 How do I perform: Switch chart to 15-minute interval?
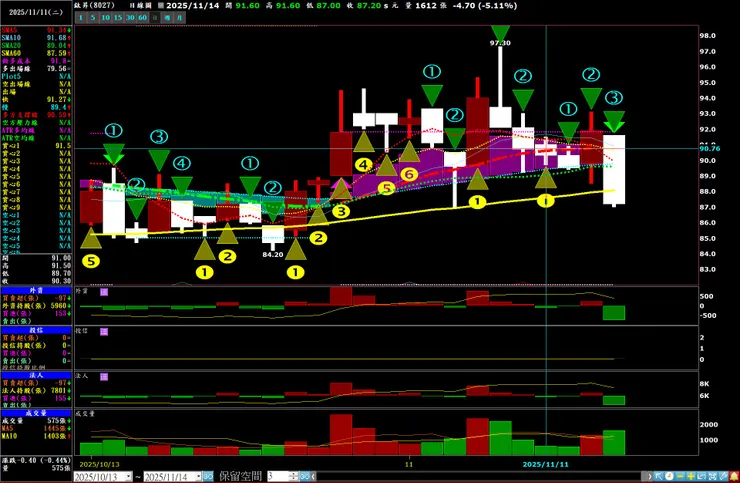(118, 17)
